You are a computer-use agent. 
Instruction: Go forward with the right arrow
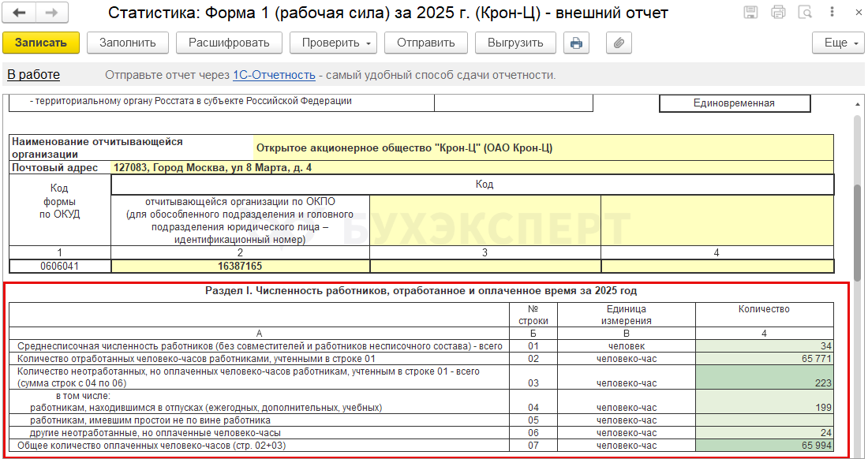coord(52,13)
